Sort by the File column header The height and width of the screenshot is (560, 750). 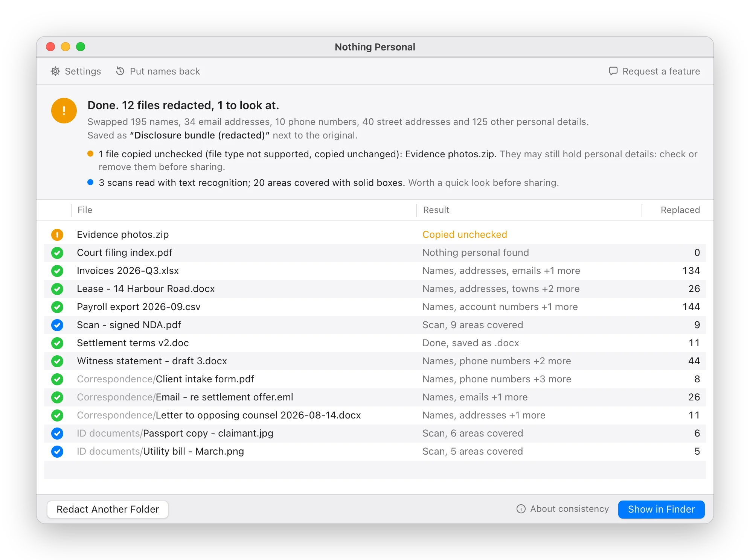[x=85, y=210]
